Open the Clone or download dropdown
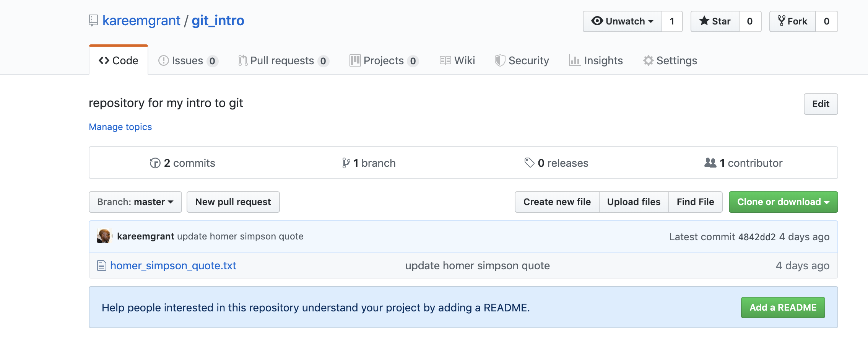868x355 pixels. pos(783,202)
